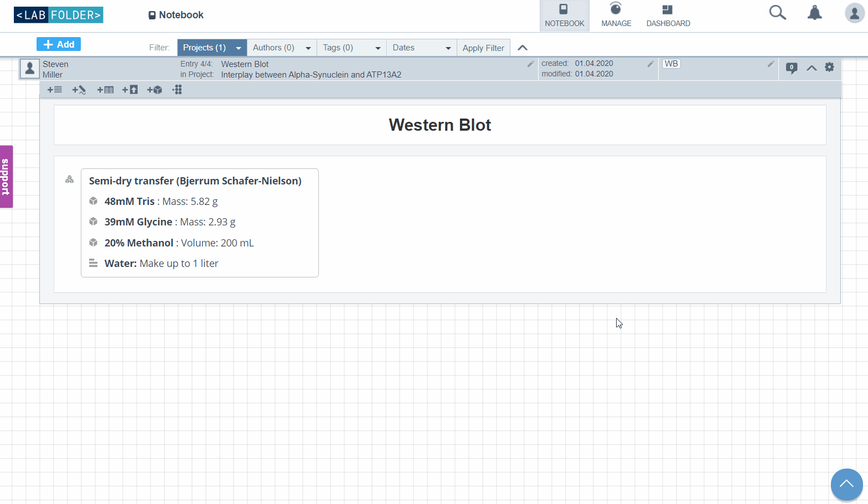Click the Apply Filter button
This screenshot has height=504, width=868.
pyautogui.click(x=483, y=48)
